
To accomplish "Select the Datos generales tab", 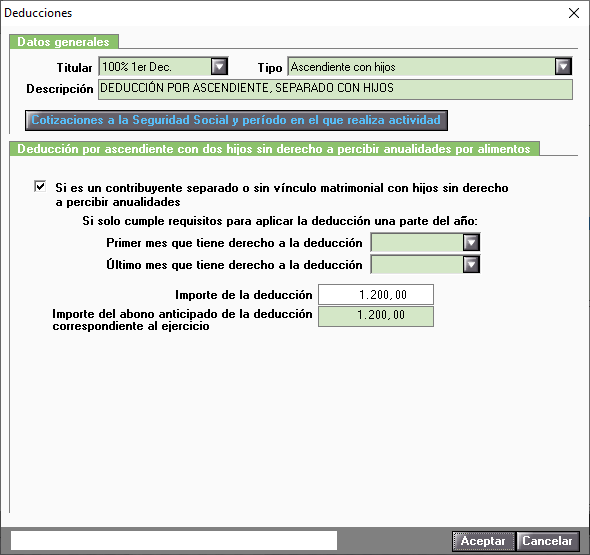I will pyautogui.click(x=64, y=42).
